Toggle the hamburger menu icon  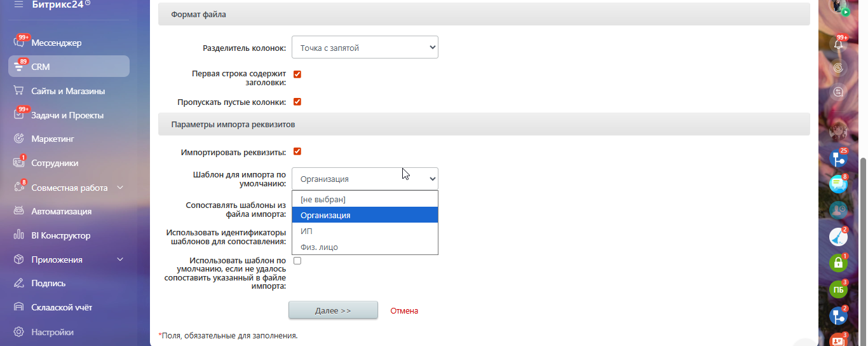[19, 4]
